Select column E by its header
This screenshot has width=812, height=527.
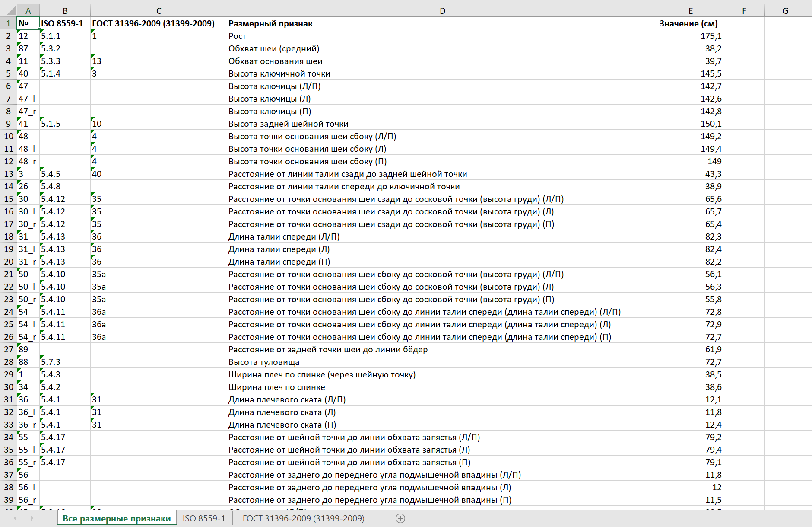coord(691,10)
